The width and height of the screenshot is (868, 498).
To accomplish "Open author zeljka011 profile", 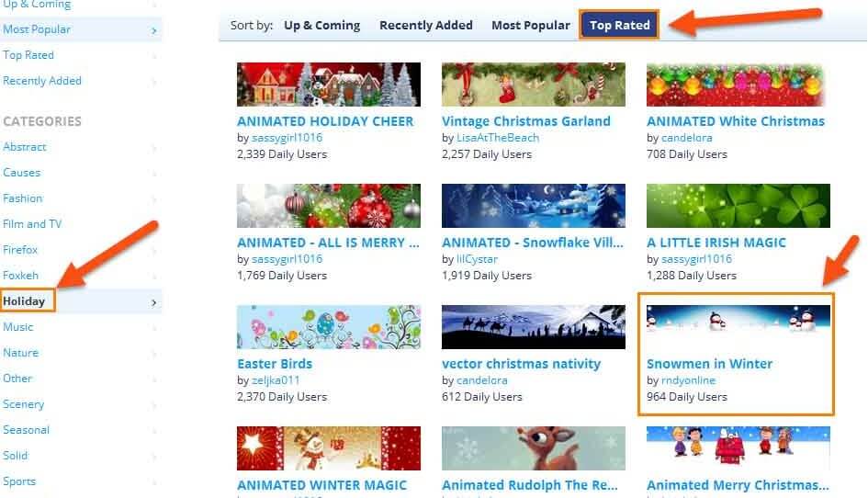I will pyautogui.click(x=276, y=380).
